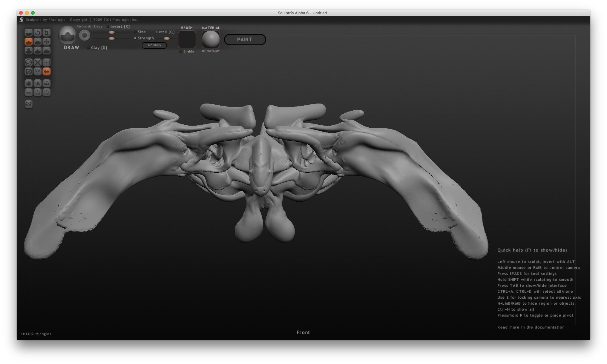Toggle the Clay [D] option
The height and width of the screenshot is (364, 607).
97,48
